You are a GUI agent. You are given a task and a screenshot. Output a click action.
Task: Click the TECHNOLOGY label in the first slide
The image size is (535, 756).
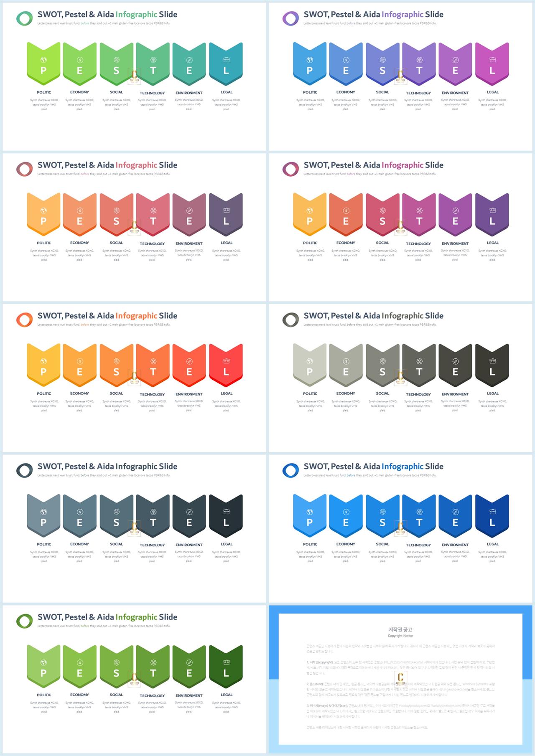(x=152, y=93)
